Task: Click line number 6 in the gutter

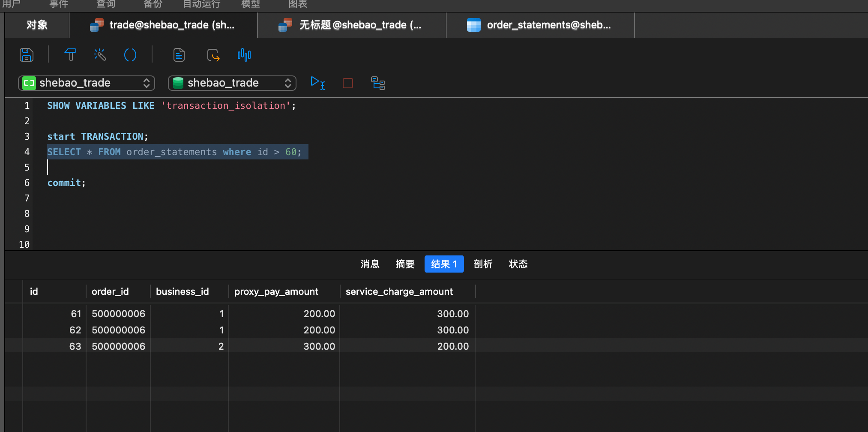Action: tap(27, 183)
